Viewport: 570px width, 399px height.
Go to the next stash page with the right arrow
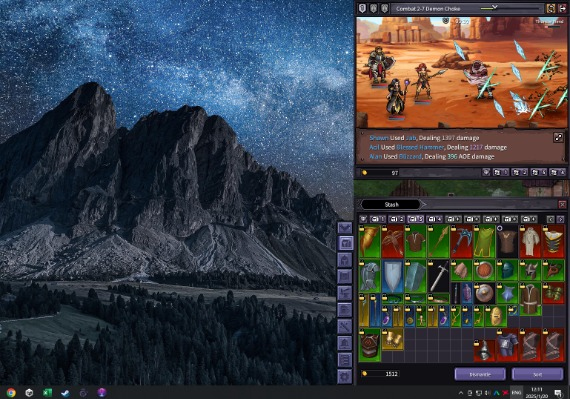click(561, 219)
